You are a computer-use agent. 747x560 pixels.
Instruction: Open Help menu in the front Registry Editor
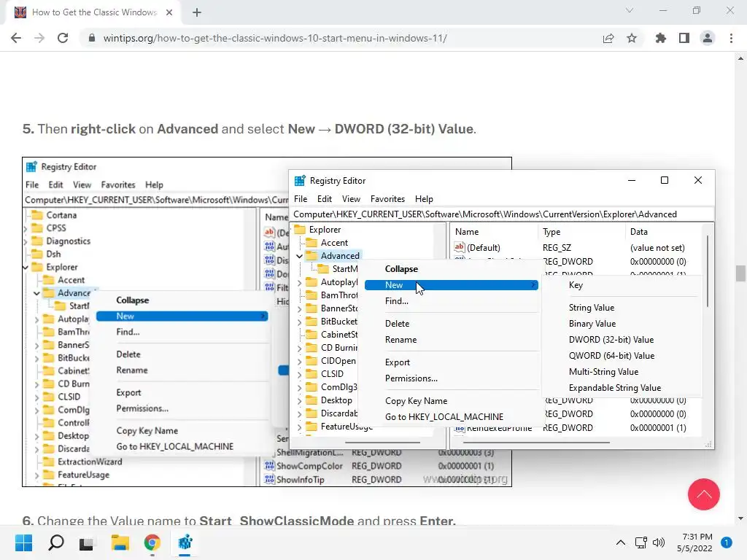click(x=424, y=199)
